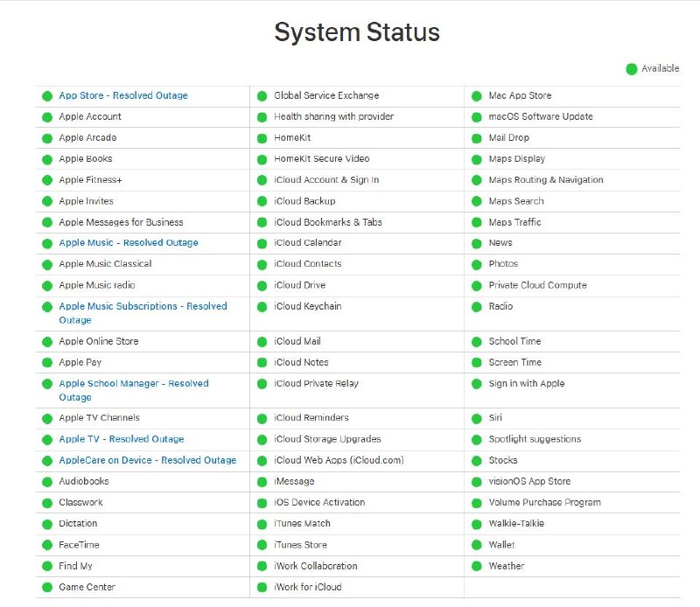Select Apple Music Classical in the list
The width and height of the screenshot is (700, 607).
click(x=105, y=264)
